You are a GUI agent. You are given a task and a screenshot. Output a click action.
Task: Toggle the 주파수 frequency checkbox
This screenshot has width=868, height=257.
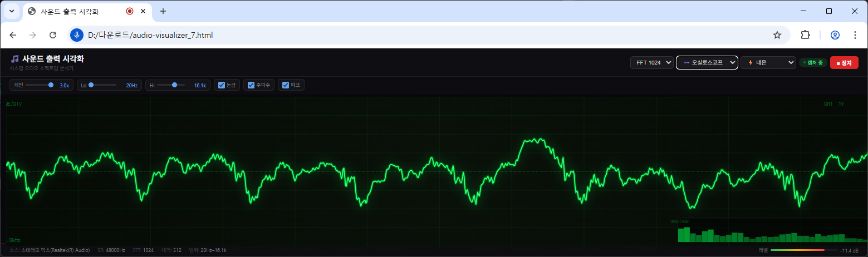pyautogui.click(x=251, y=85)
